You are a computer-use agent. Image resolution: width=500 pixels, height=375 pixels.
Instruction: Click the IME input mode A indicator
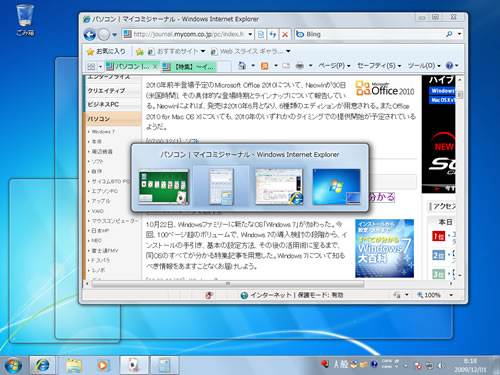click(336, 365)
